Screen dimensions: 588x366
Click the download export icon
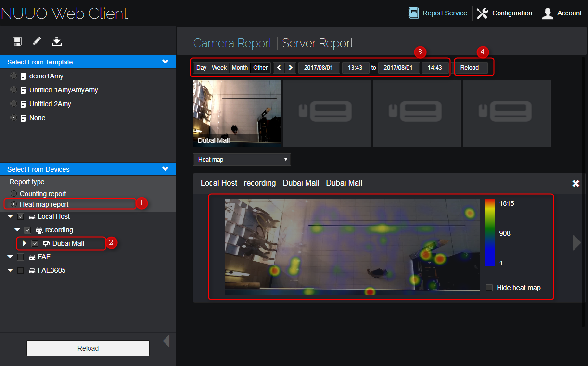point(57,41)
